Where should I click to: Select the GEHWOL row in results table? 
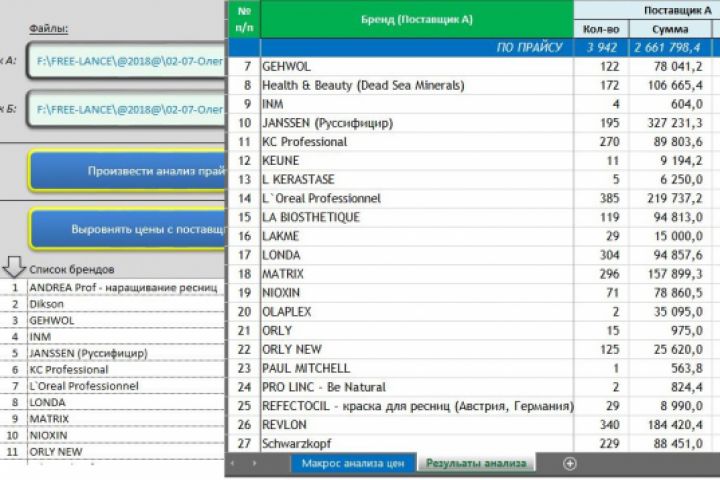pos(417,67)
